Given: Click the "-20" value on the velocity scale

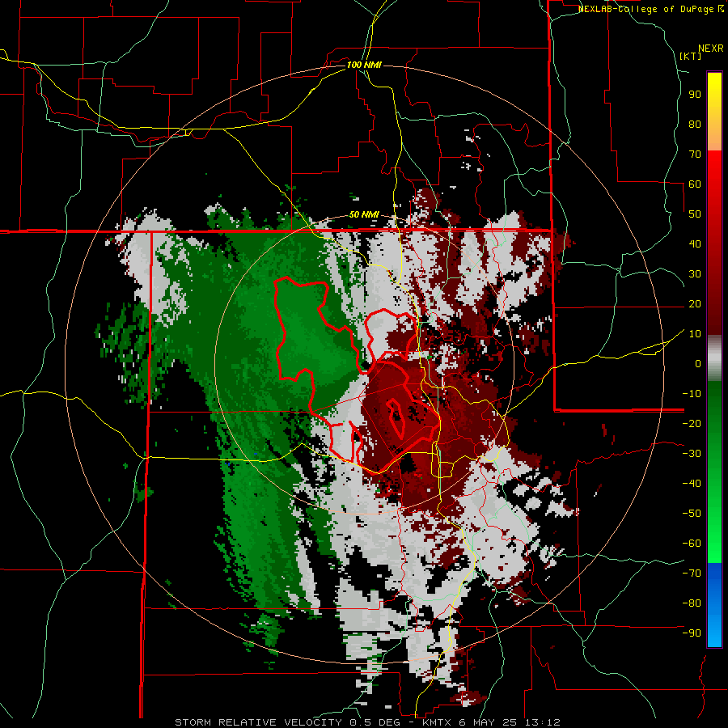Looking at the screenshot, I should point(692,424).
